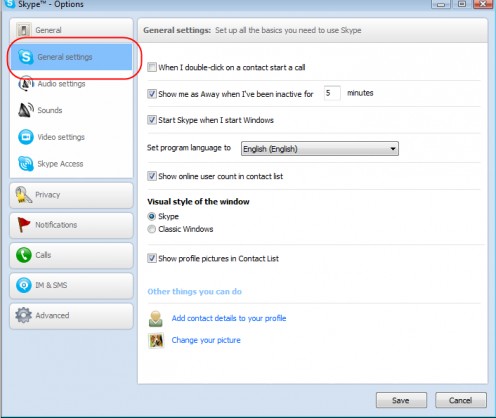Uncheck Show profile pictures in Contact List
Viewport: 496px width, 418px height.
click(x=152, y=258)
